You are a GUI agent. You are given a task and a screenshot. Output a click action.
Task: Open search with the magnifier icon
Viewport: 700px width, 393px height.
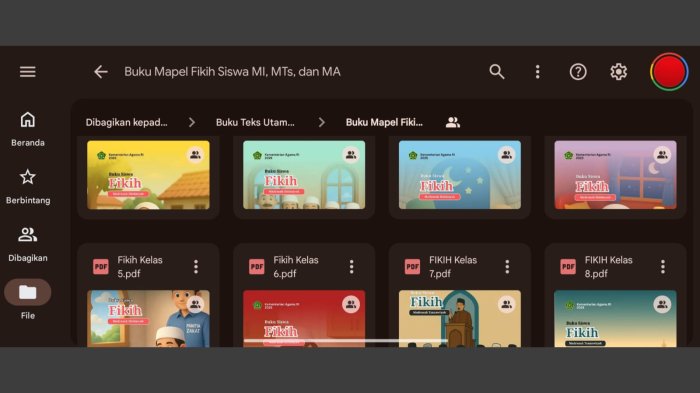coord(497,72)
